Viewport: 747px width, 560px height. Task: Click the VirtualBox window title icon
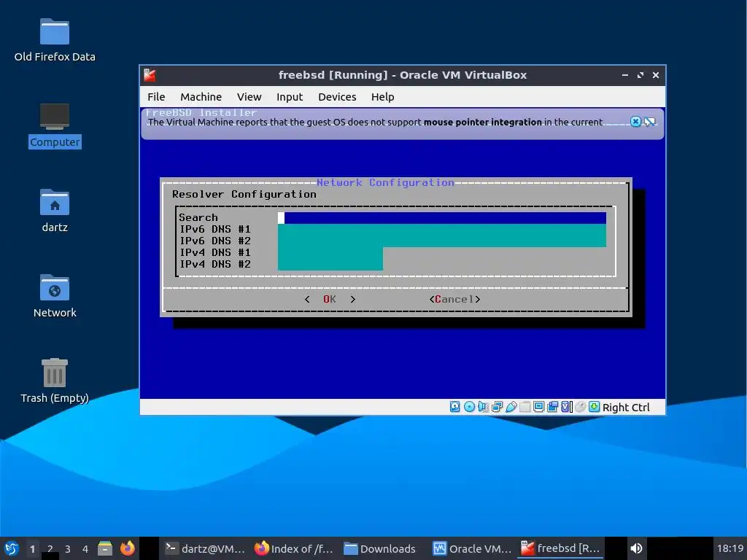click(x=150, y=75)
